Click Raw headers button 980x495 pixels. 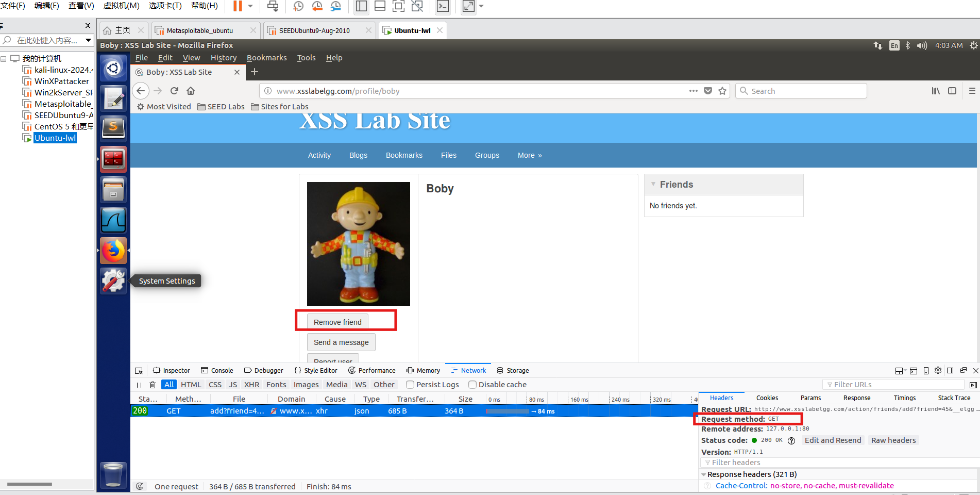click(x=893, y=440)
